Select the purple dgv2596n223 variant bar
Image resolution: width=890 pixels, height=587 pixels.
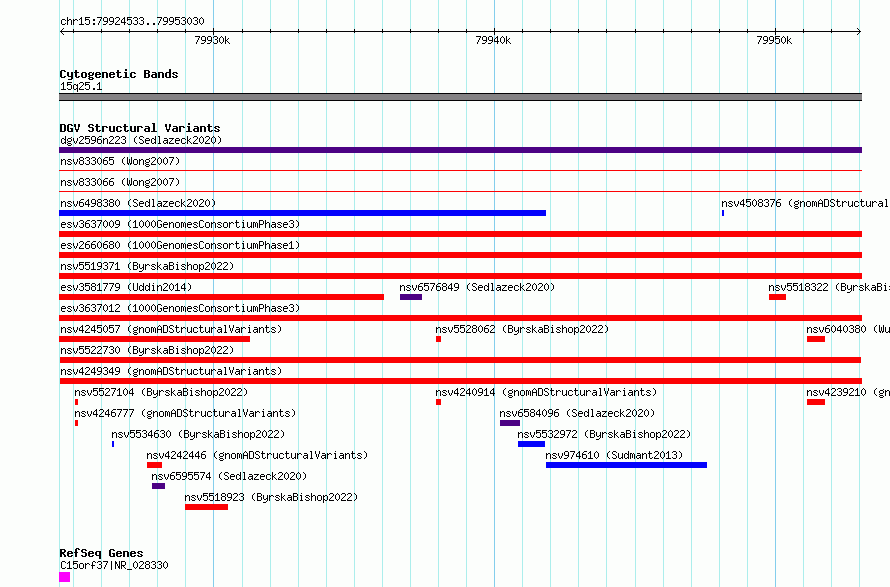[460, 150]
